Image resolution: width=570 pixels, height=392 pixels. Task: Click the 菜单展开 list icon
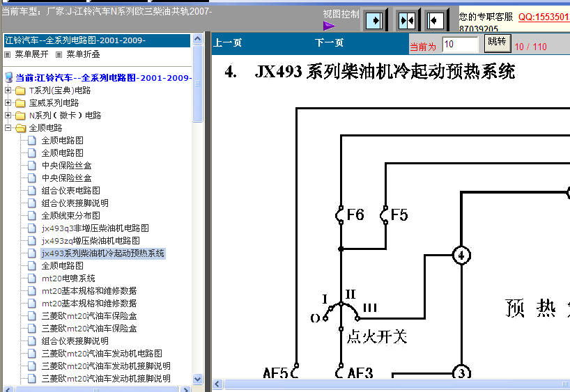[7, 54]
